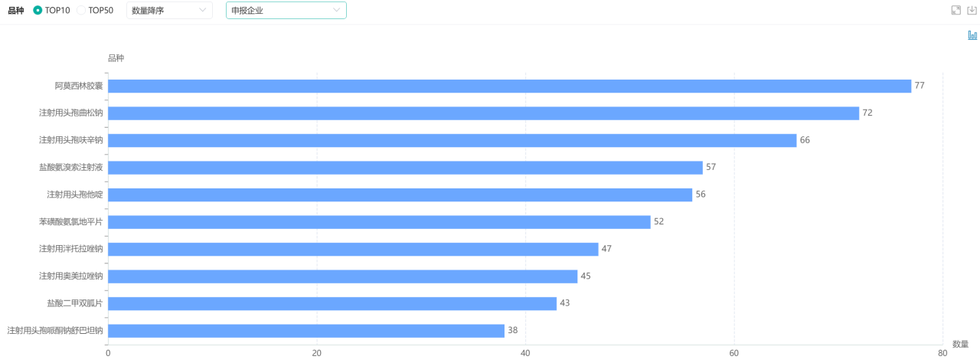Screen dimensions: 980x363
Task: Click the 盐酸二甲双胍片 axis label
Action: pos(74,303)
